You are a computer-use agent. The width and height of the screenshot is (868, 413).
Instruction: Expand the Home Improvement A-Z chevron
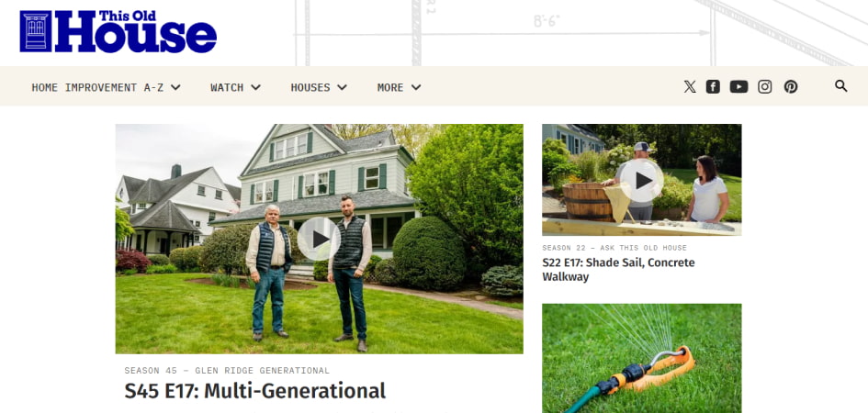175,87
